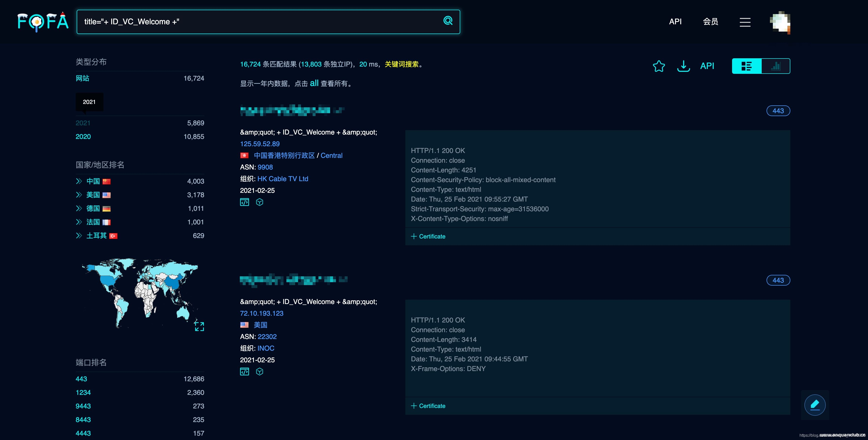Click the download results icon
The width and height of the screenshot is (868, 440).
coord(683,66)
